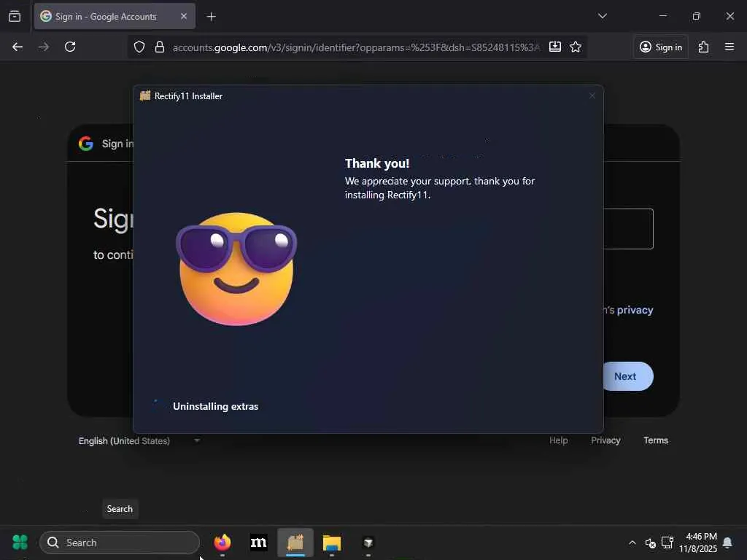Viewport: 747px width, 560px height.
Task: View site security padlock details
Action: tap(160, 47)
